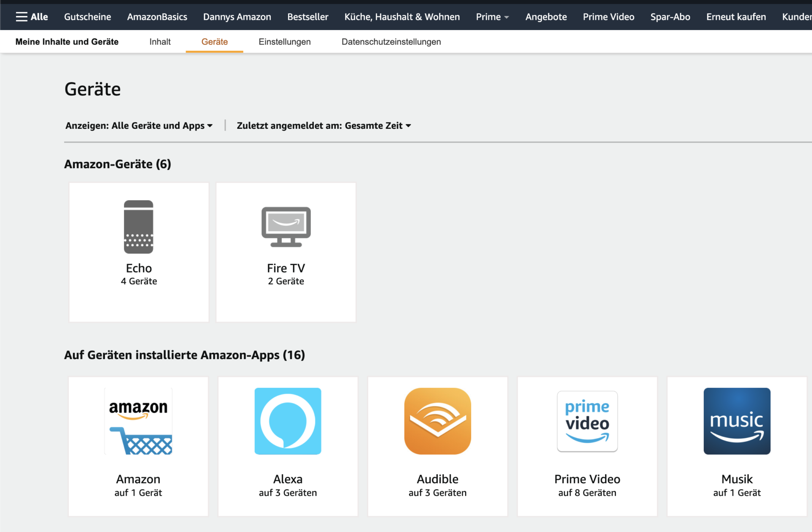The width and height of the screenshot is (812, 532).
Task: Click Erneut kaufen in navigation
Action: [736, 17]
